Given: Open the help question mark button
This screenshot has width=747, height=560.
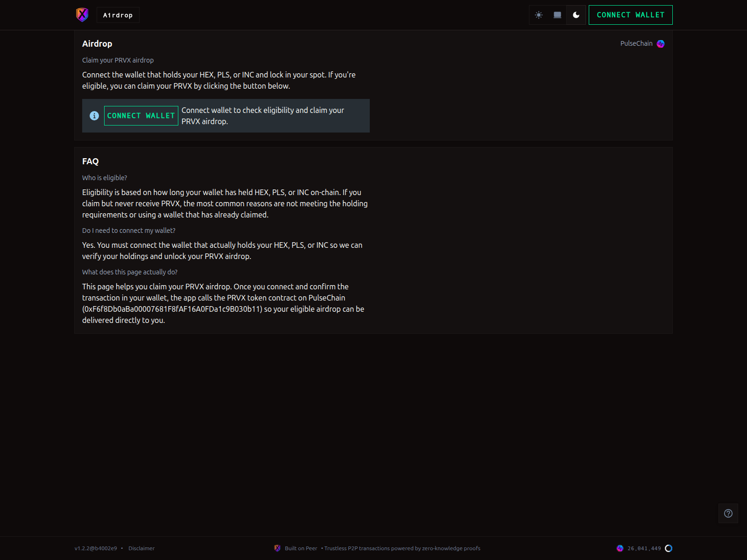Looking at the screenshot, I should 728,513.
